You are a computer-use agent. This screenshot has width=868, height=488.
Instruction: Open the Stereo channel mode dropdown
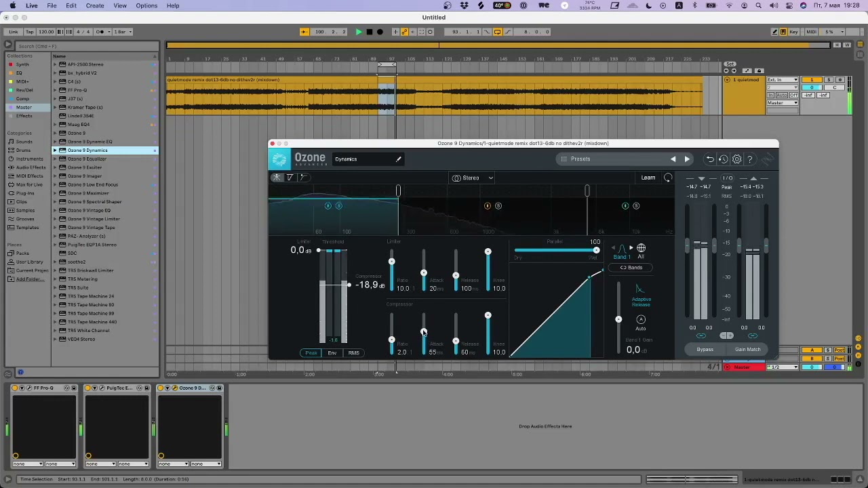(x=473, y=178)
